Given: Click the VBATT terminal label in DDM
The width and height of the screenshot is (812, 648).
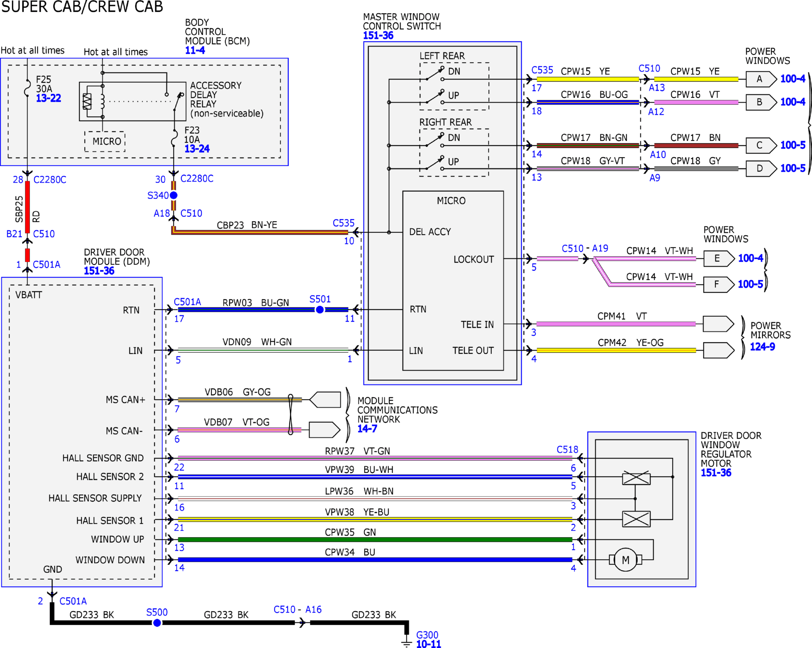Looking at the screenshot, I should coord(29,295).
